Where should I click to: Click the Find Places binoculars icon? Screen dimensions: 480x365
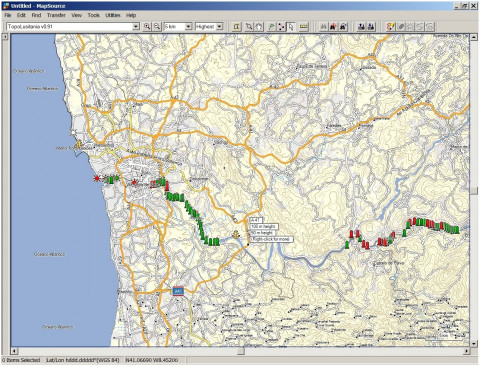323,27
